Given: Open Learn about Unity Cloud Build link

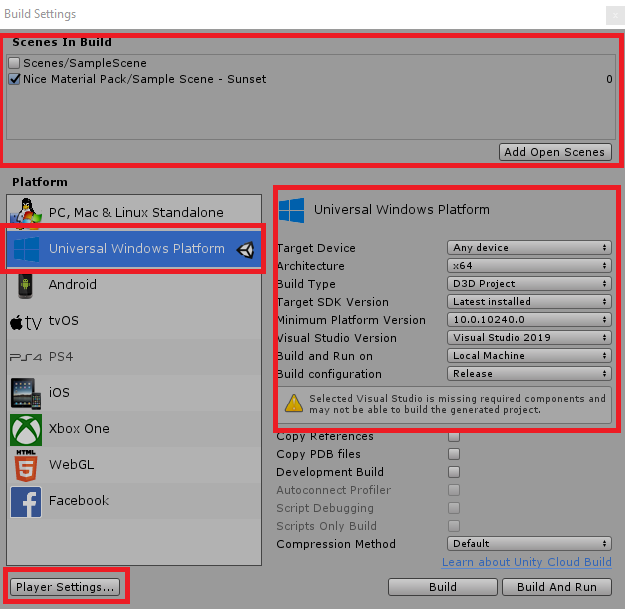Looking at the screenshot, I should [x=527, y=562].
